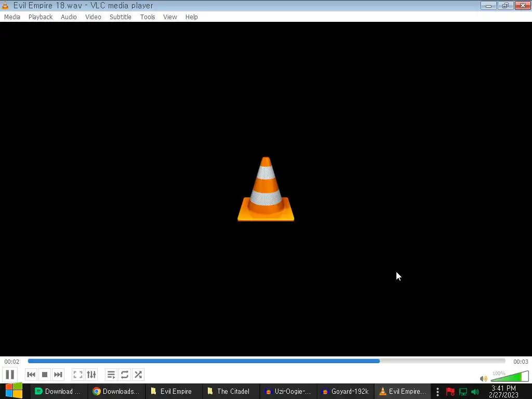The image size is (532, 399).
Task: Open the taskbar clock 3:41 PM
Action: pos(503,392)
